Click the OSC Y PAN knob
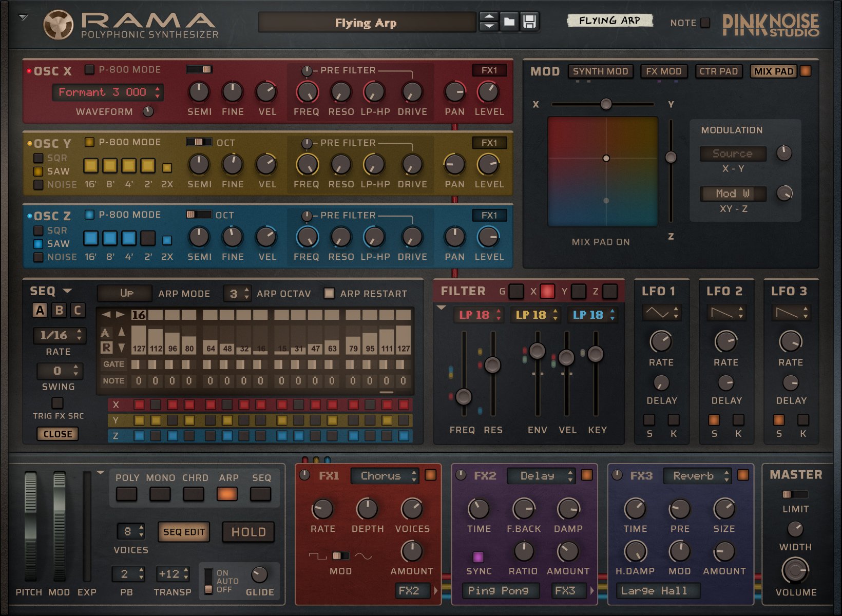The width and height of the screenshot is (842, 616). tap(454, 164)
